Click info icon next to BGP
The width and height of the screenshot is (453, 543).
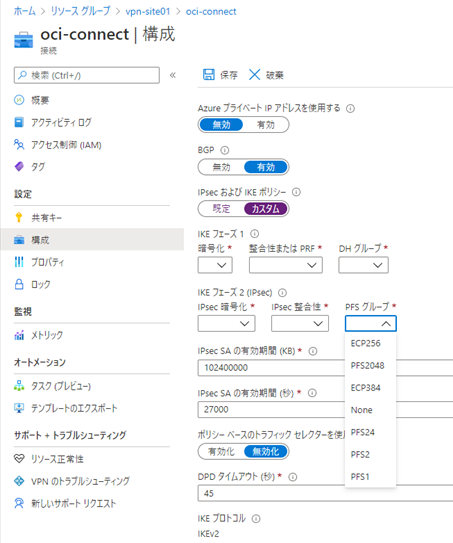pos(225,150)
